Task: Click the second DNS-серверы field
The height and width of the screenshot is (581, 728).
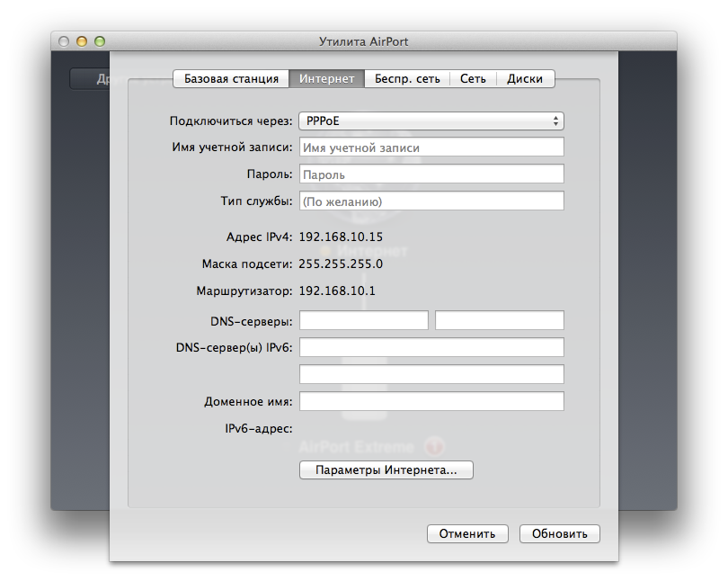Action: [x=500, y=320]
